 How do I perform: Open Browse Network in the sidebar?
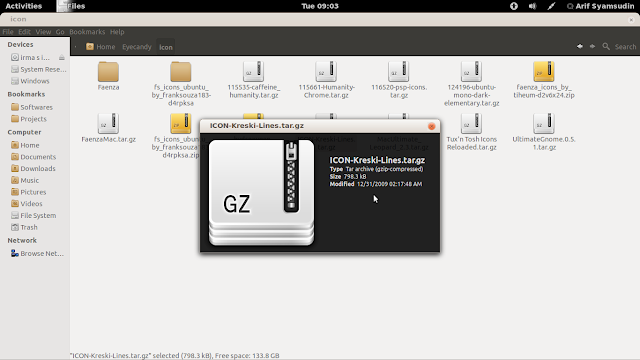pos(37,253)
